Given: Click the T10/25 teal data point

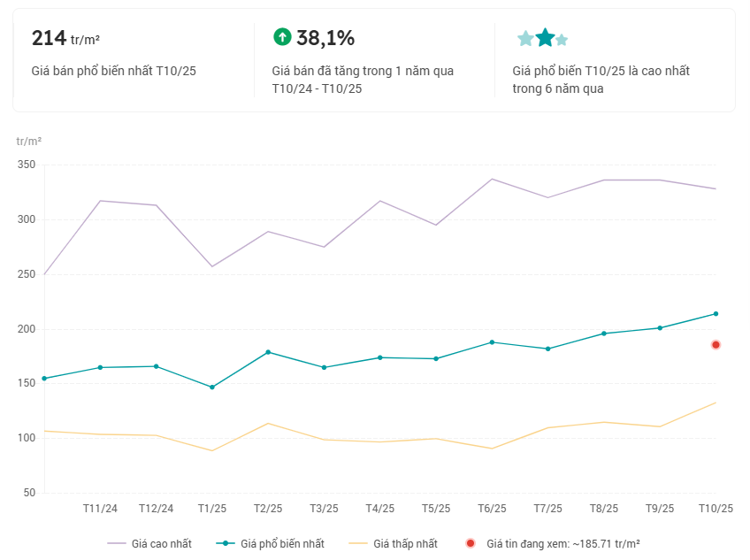Looking at the screenshot, I should 716,314.
